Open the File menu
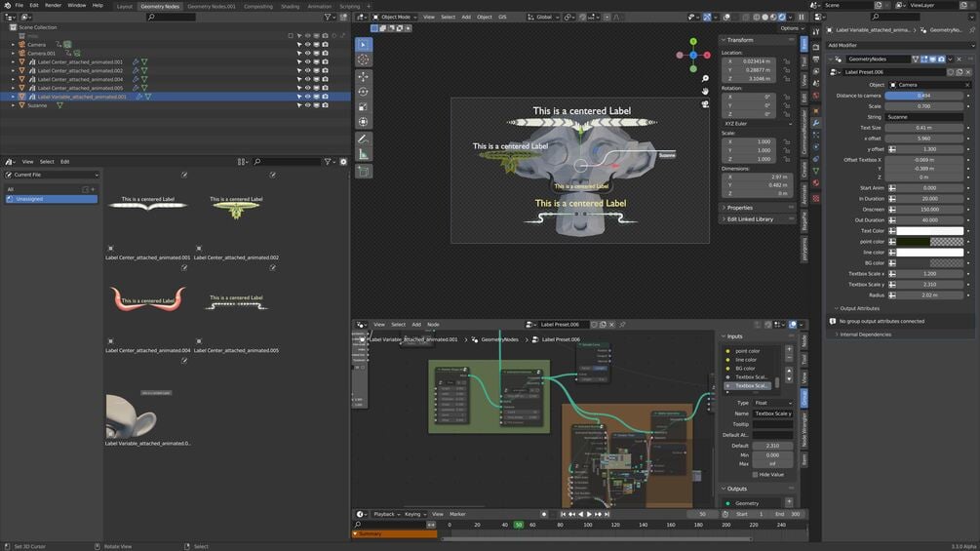The width and height of the screenshot is (980, 551). [x=20, y=5]
